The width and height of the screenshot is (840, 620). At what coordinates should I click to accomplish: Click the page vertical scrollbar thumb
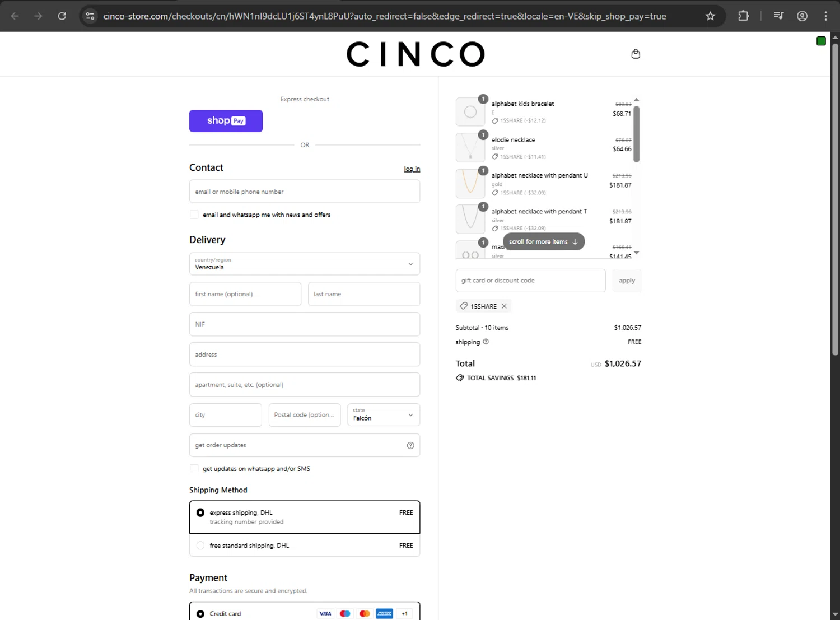click(835, 199)
